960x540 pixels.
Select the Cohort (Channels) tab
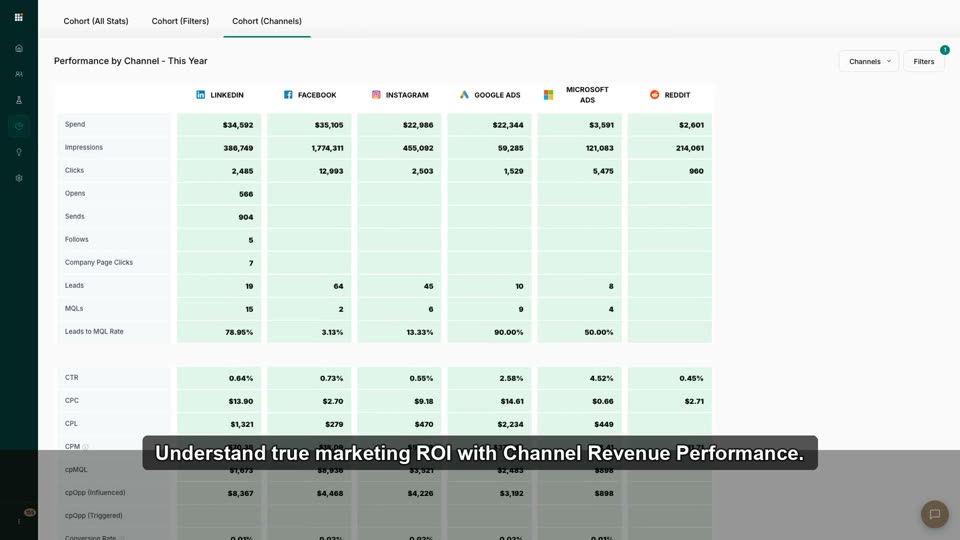pyautogui.click(x=267, y=21)
